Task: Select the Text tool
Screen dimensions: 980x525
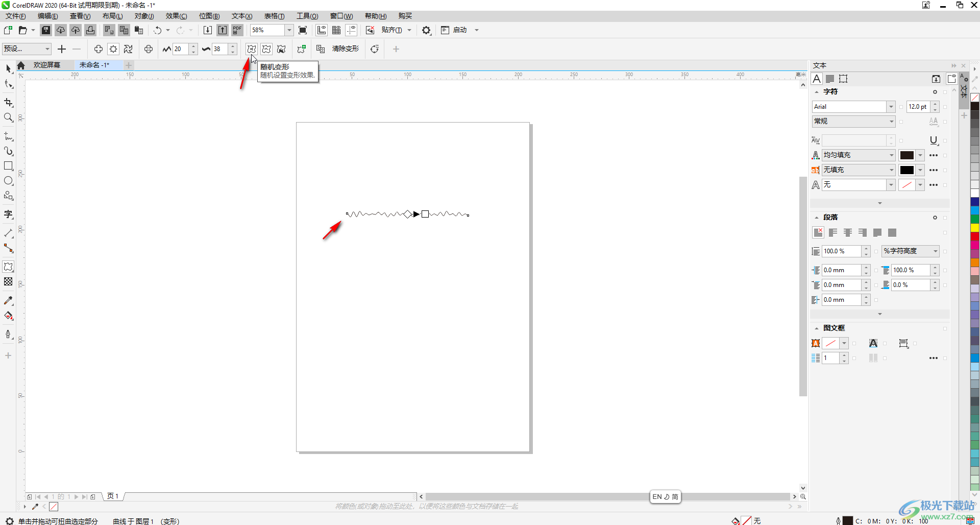Action: point(8,214)
